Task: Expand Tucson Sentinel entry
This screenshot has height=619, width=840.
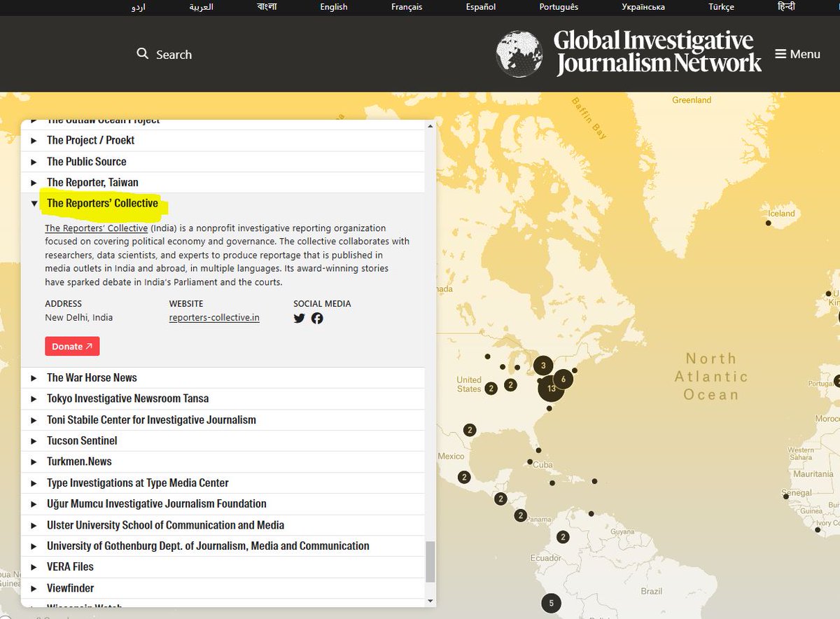Action: coord(223,440)
